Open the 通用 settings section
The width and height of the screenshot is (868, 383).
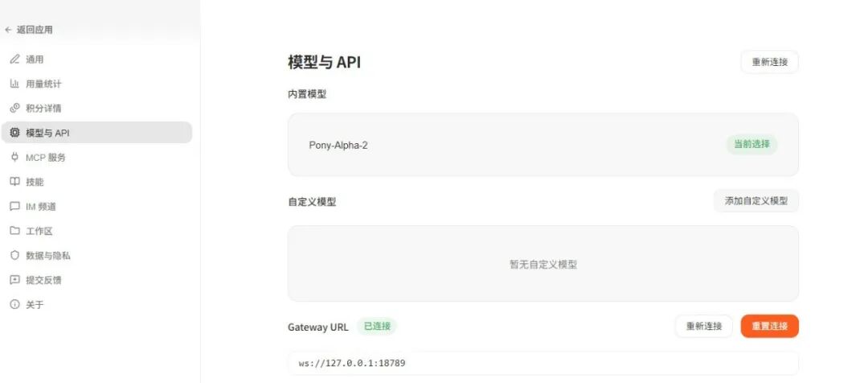(35, 60)
